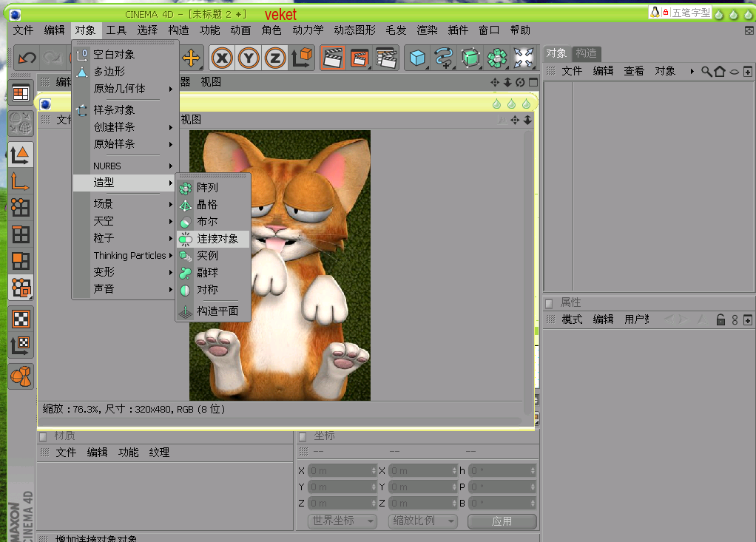Open 查看 in object manager
Viewport: 756px width, 542px height.
[x=633, y=71]
